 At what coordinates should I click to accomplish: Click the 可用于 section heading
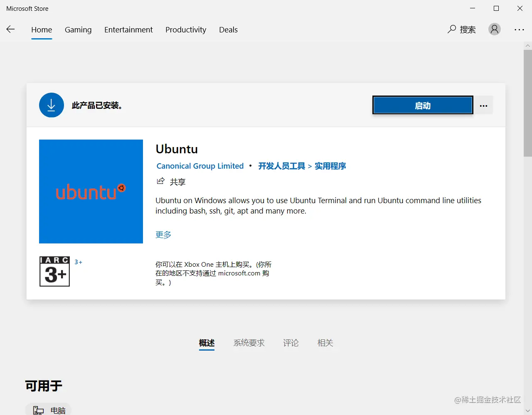coord(44,386)
